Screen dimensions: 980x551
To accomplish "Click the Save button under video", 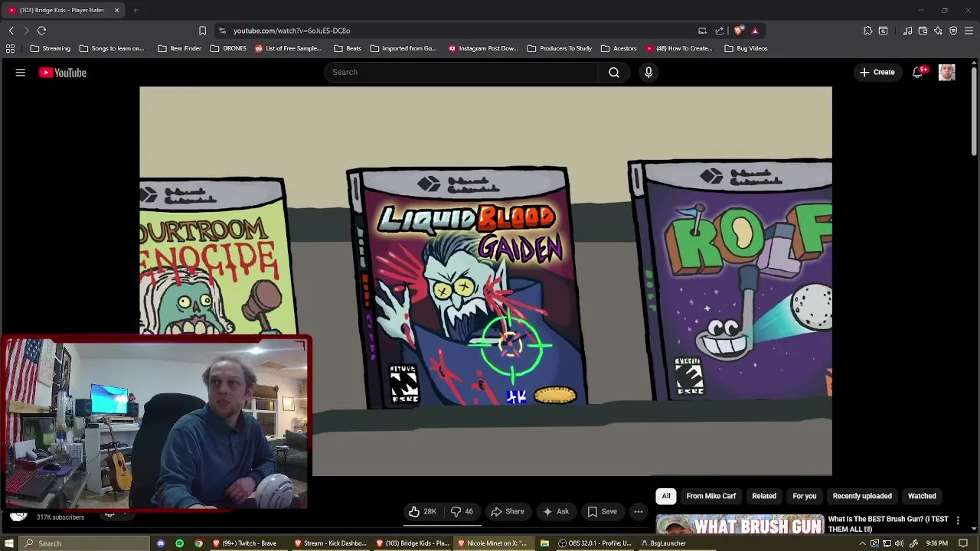I will tap(602, 511).
